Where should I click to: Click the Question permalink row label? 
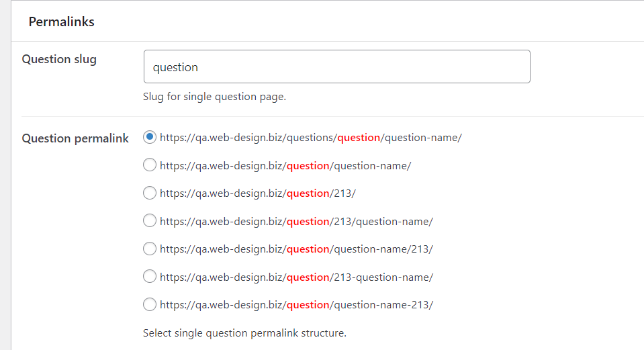(75, 138)
